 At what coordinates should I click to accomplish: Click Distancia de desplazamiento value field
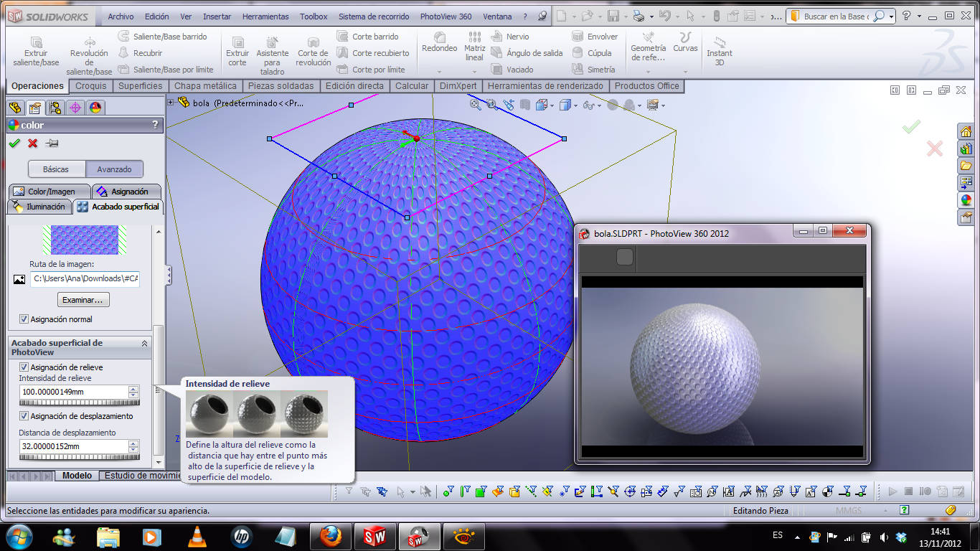coord(73,446)
